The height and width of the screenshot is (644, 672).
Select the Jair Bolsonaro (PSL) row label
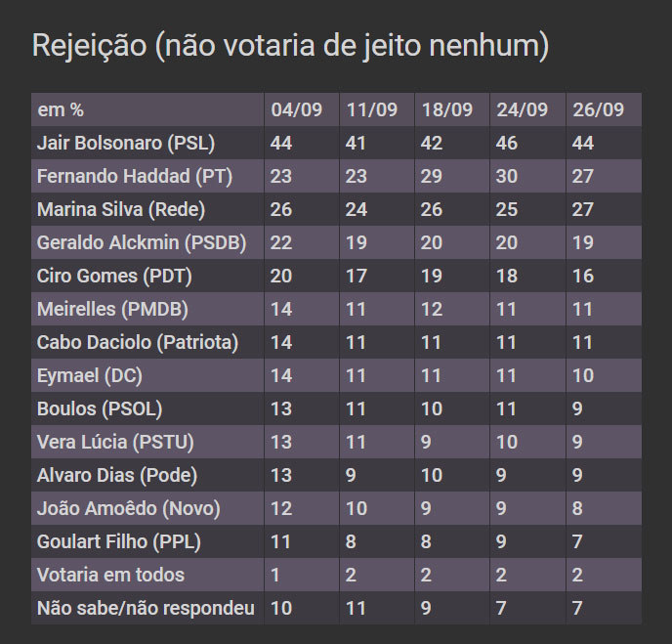pos(125,144)
